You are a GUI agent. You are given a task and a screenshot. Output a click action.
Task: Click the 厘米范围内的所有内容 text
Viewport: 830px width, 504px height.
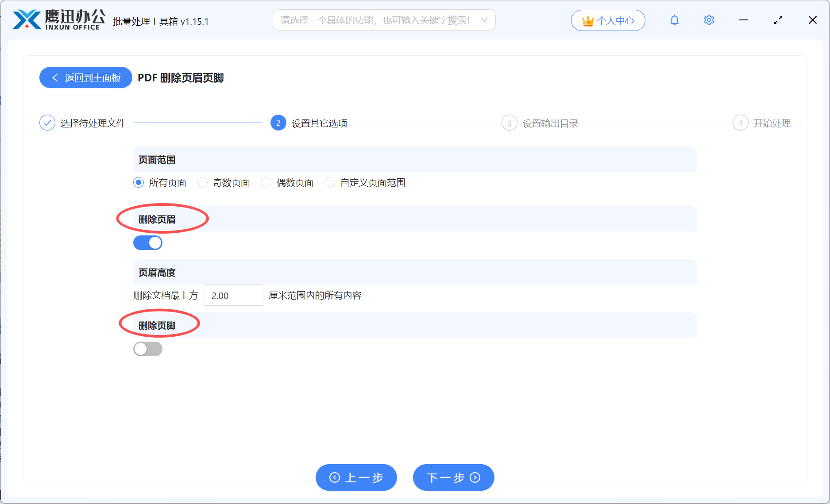[x=315, y=296]
